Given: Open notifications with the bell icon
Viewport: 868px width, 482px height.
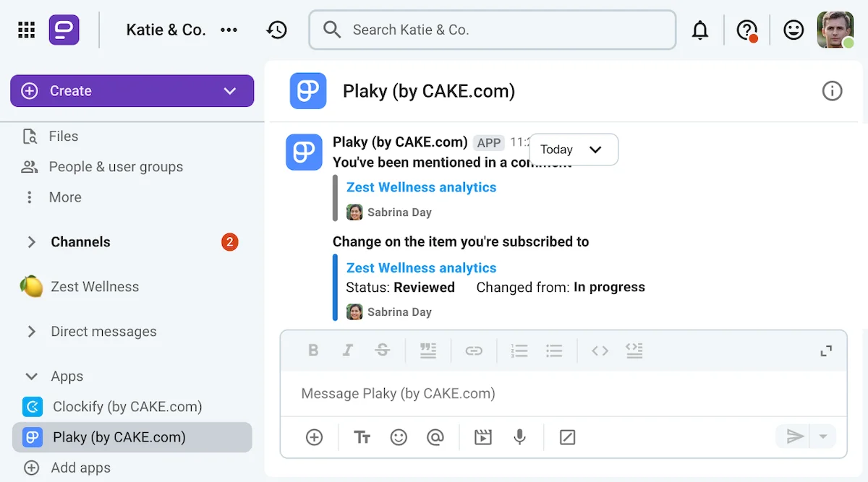Looking at the screenshot, I should (700, 30).
